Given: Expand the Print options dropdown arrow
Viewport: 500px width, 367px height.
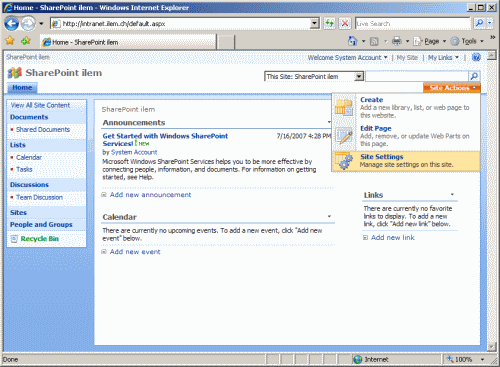Looking at the screenshot, I should 407,41.
